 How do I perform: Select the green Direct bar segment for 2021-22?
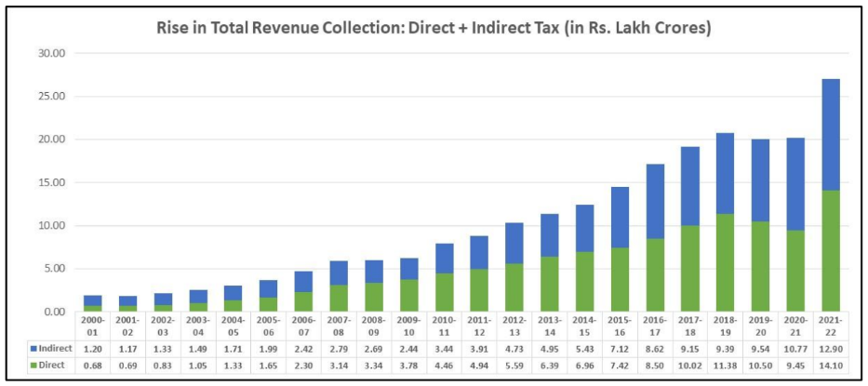coord(831,251)
